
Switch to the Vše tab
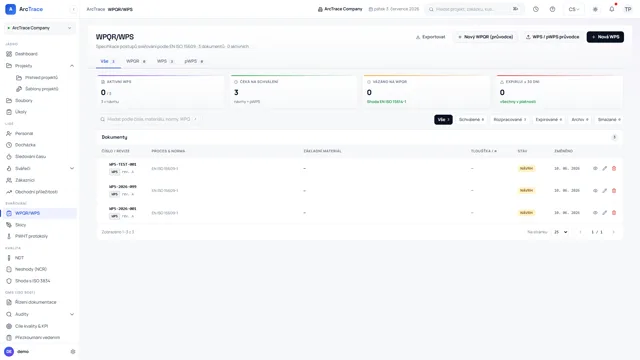[108, 61]
